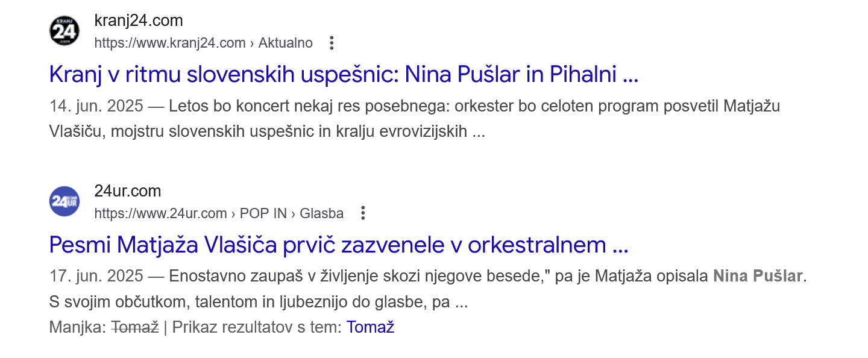Screen dimensions: 868x358
Task: Click the kranj24.com site name
Action: (x=139, y=20)
